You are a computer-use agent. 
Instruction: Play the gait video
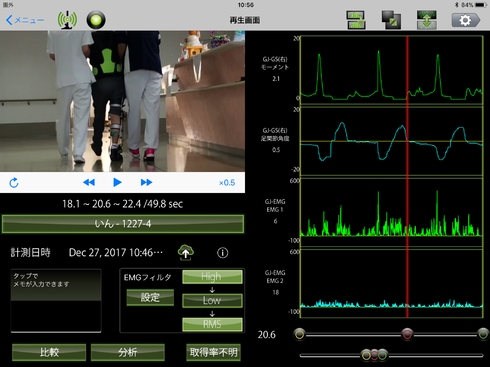[x=117, y=182]
